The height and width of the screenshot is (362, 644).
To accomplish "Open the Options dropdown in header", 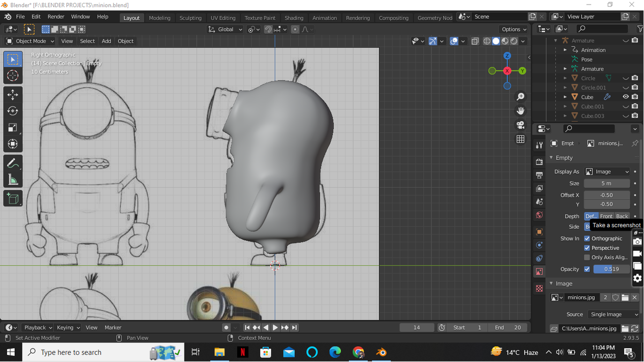I will click(514, 29).
